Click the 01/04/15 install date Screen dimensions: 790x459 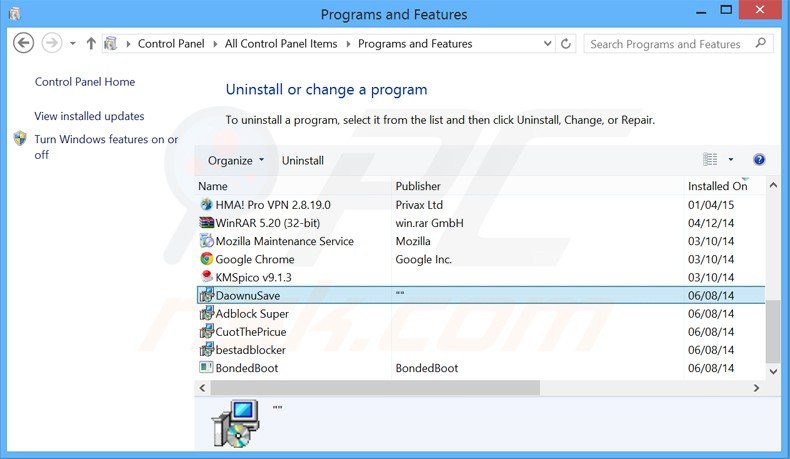(711, 205)
